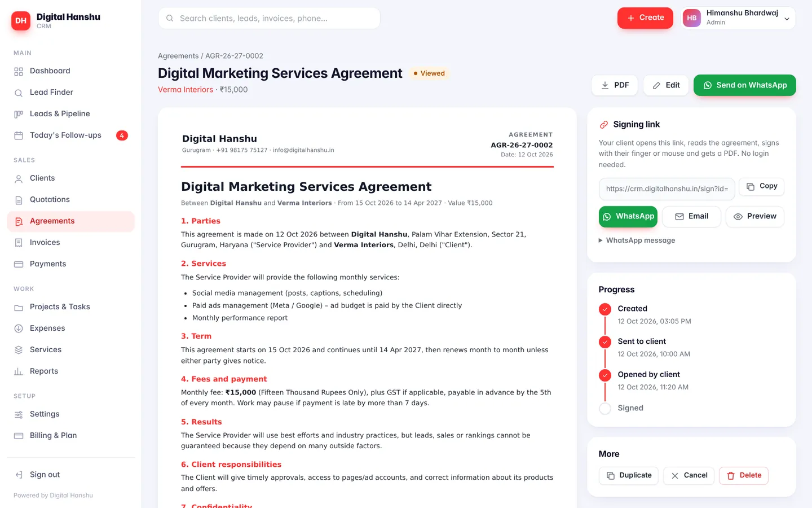Click the follow-ups badge showing 4

pos(122,135)
